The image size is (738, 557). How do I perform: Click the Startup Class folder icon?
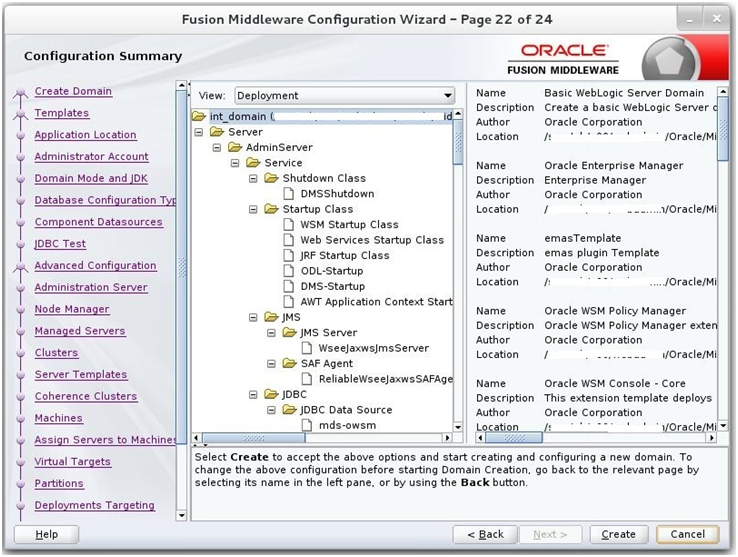[271, 209]
